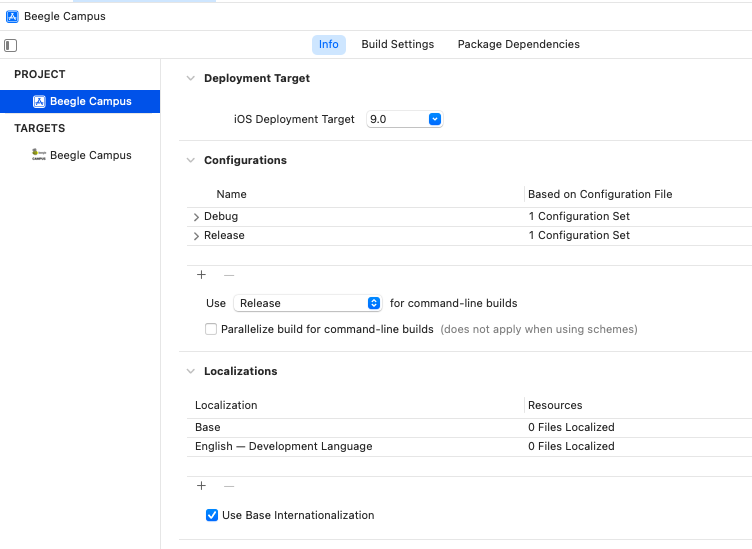The width and height of the screenshot is (752, 549).
Task: Switch to Build Settings tab
Action: pyautogui.click(x=398, y=44)
